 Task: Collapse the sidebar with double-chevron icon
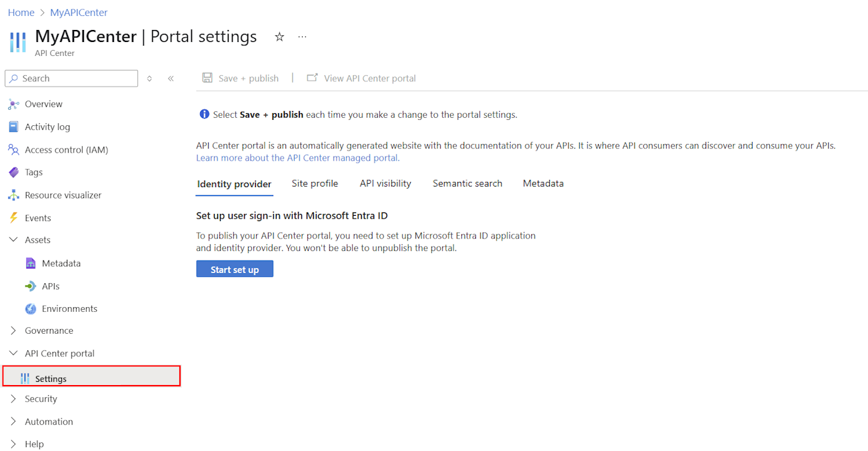pos(171,79)
